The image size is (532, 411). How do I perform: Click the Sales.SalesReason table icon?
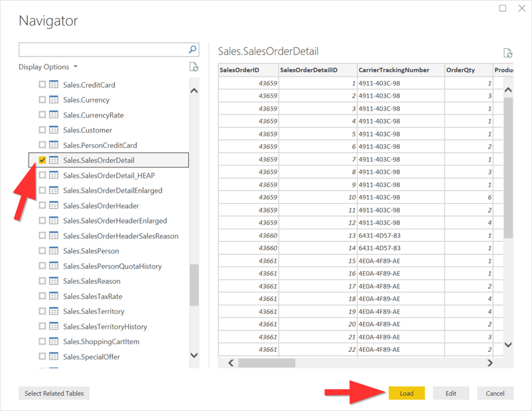click(54, 281)
